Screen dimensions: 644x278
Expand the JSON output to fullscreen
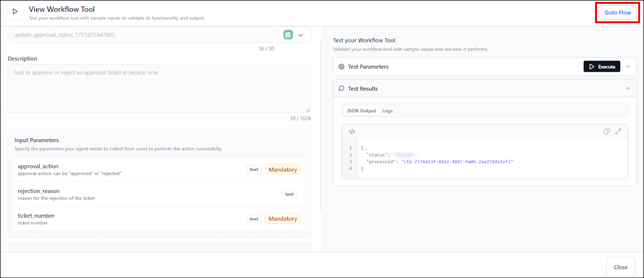click(618, 132)
